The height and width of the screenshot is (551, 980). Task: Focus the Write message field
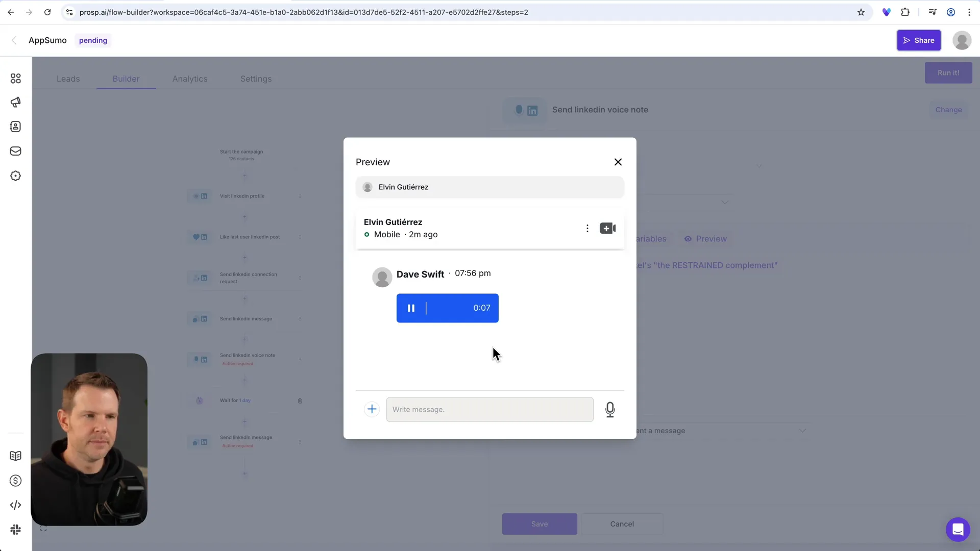489,410
